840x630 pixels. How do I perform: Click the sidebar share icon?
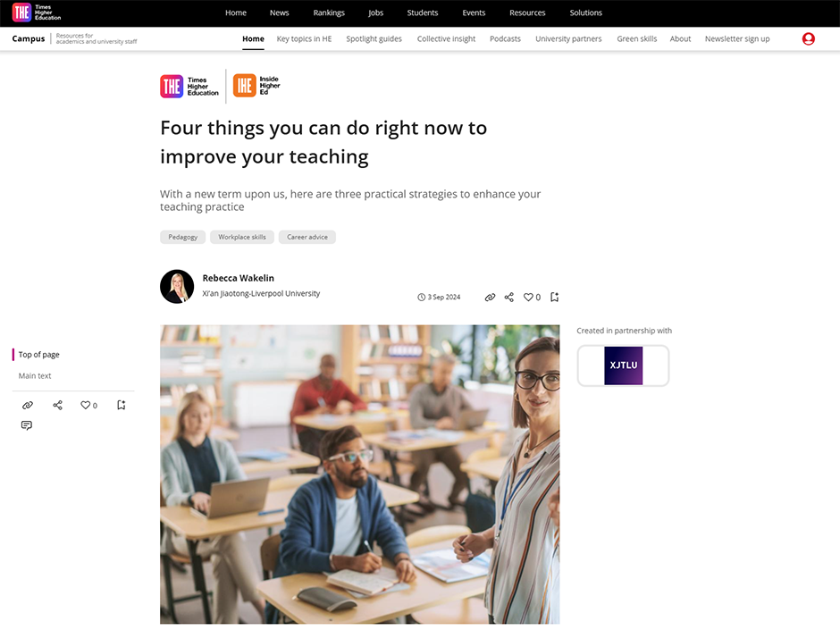pyautogui.click(x=58, y=406)
